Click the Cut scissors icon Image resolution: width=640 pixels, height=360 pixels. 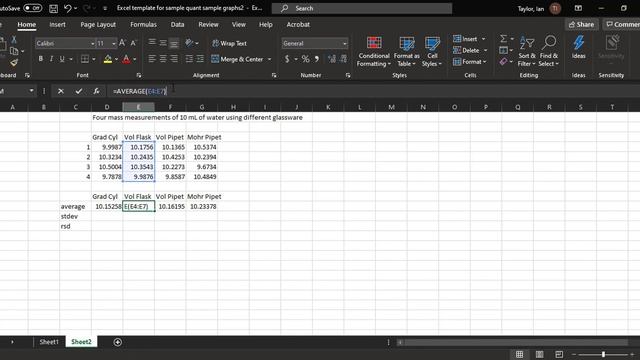point(13,40)
